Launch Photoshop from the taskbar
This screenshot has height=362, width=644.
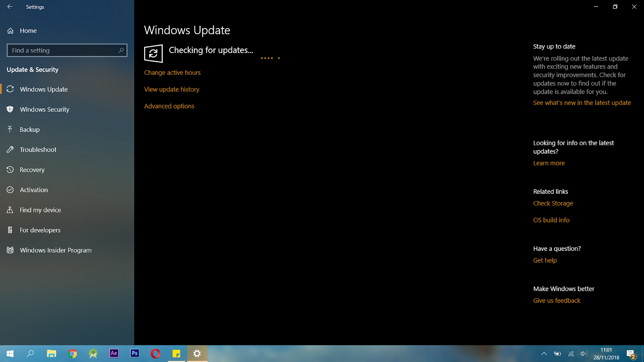(134, 354)
